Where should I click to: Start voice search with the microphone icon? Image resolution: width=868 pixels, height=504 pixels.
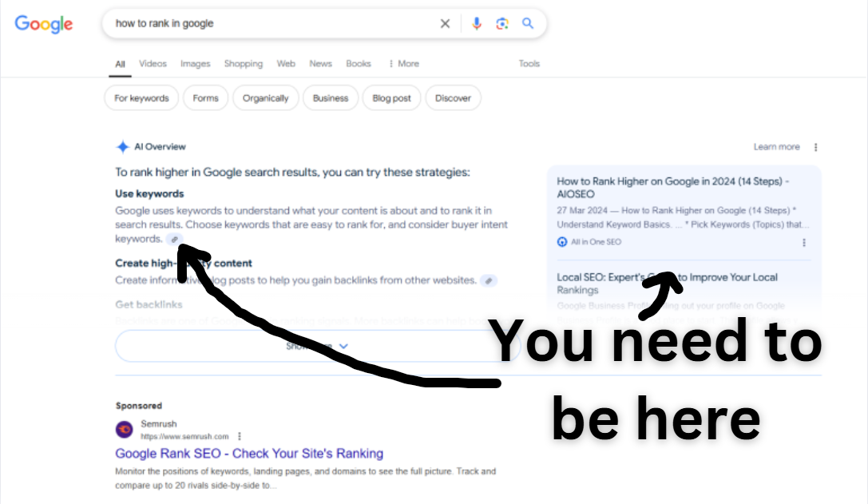[x=477, y=23]
